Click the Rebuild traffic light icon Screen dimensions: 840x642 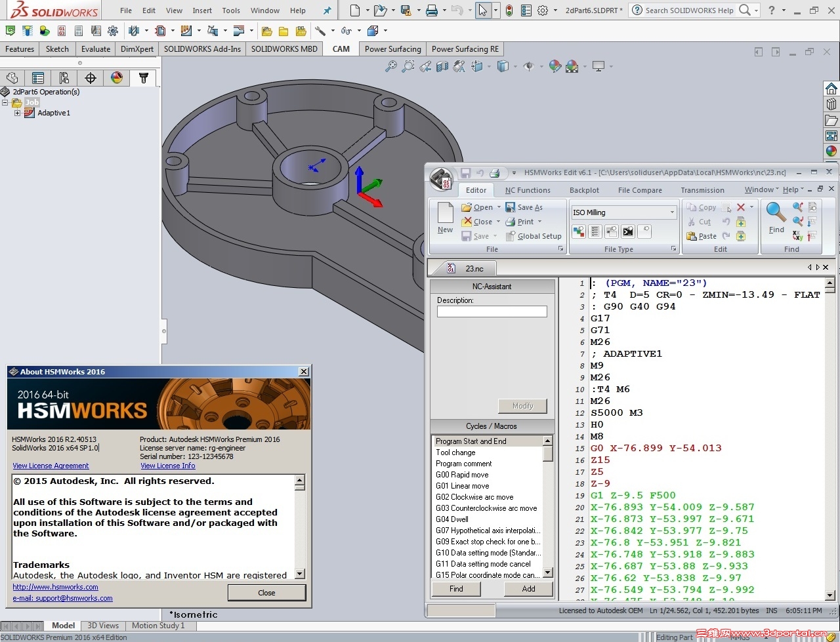509,10
